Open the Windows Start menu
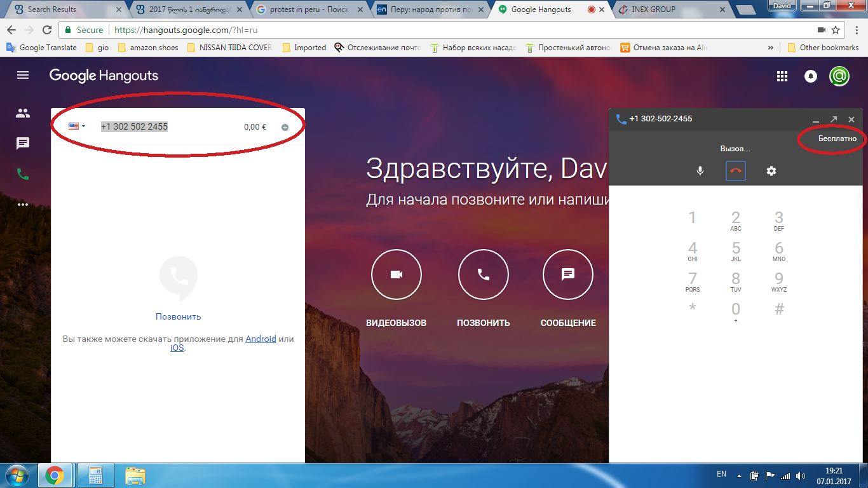 tap(17, 475)
